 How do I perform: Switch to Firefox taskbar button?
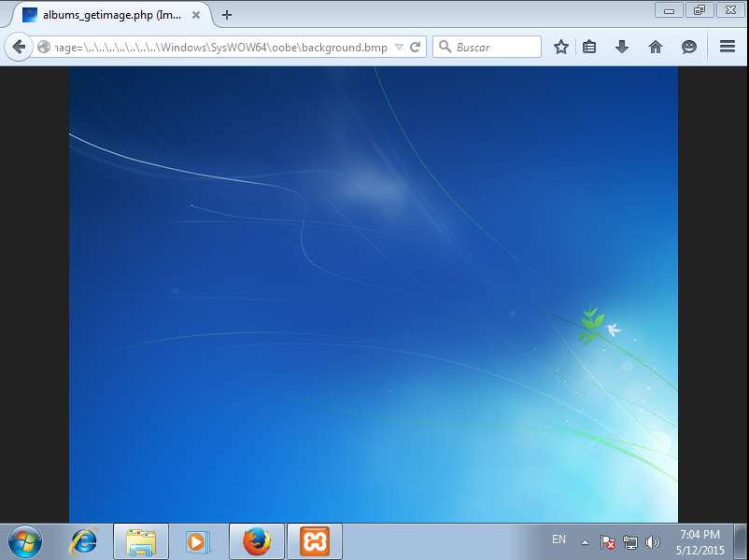coord(257,541)
